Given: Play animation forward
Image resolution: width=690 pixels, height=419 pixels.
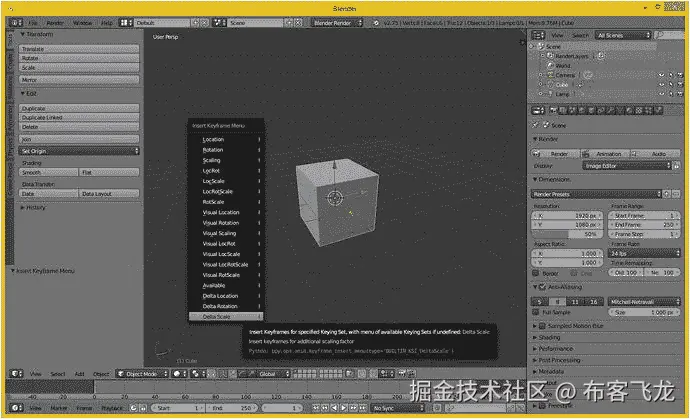Looking at the screenshot, I should (344, 408).
